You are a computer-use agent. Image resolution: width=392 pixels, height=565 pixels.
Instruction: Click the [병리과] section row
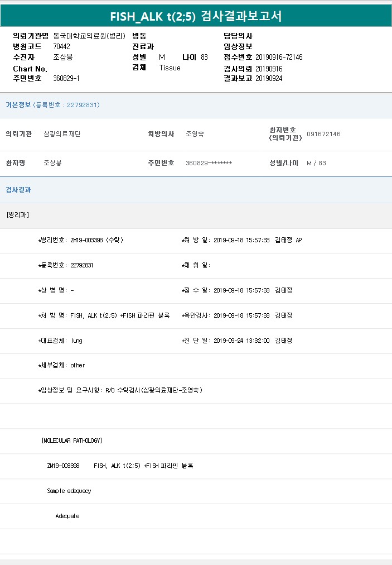(x=18, y=215)
